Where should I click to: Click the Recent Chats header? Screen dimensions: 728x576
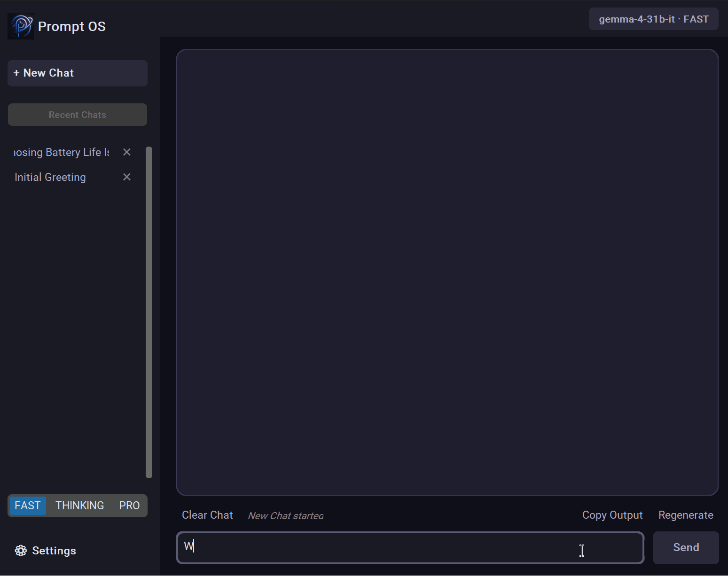point(77,114)
